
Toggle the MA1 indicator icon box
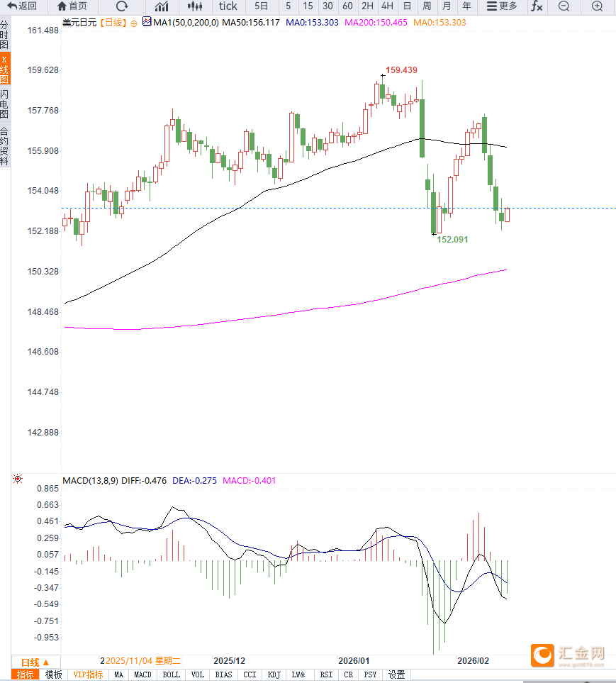[147, 23]
